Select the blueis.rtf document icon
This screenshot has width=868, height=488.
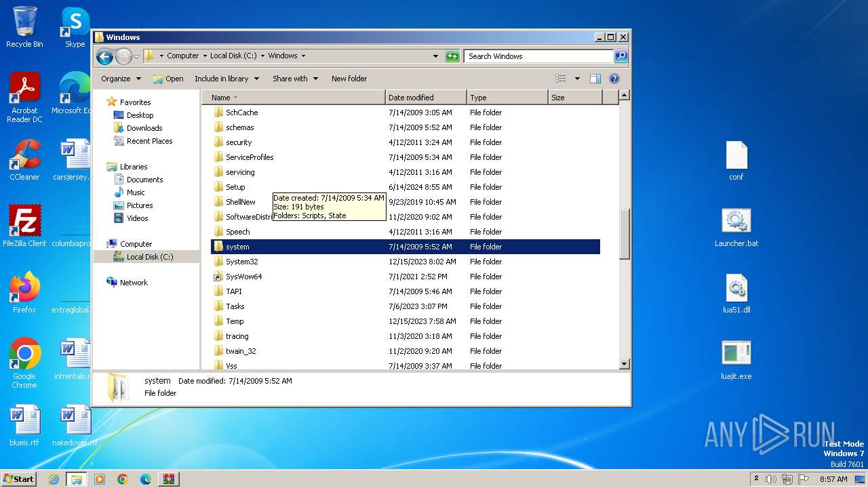(x=24, y=426)
